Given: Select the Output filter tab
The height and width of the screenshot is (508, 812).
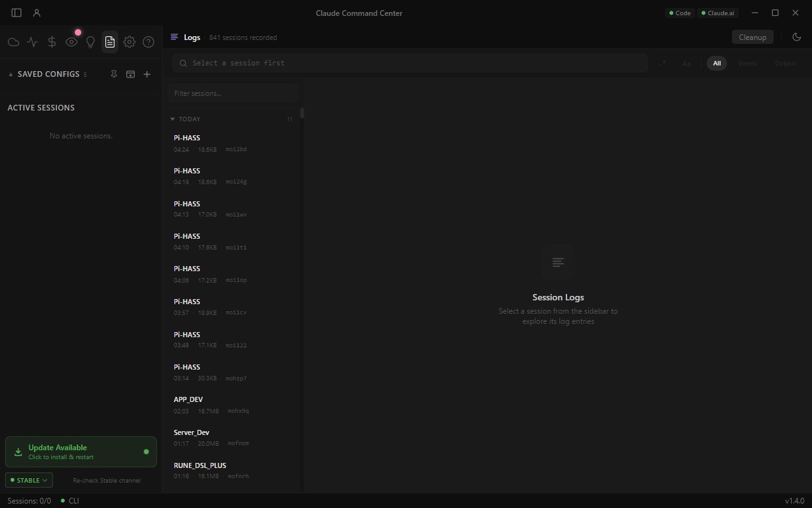Looking at the screenshot, I should (x=785, y=63).
